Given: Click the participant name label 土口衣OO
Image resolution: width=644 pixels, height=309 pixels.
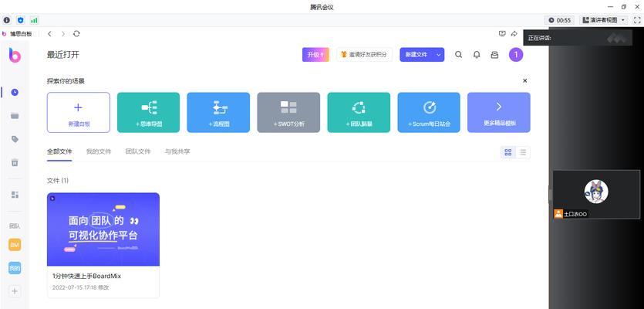Looking at the screenshot, I should click(x=575, y=214).
